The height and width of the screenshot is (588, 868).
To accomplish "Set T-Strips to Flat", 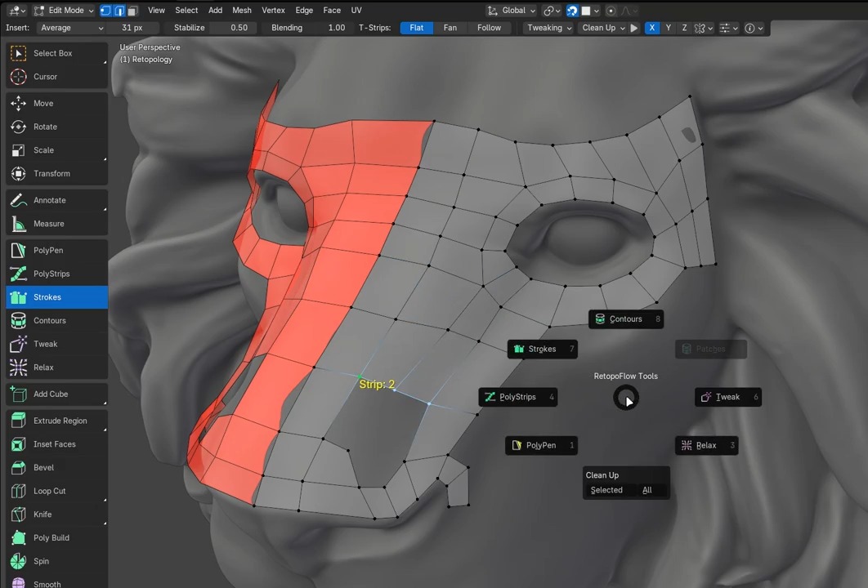I will (x=416, y=28).
